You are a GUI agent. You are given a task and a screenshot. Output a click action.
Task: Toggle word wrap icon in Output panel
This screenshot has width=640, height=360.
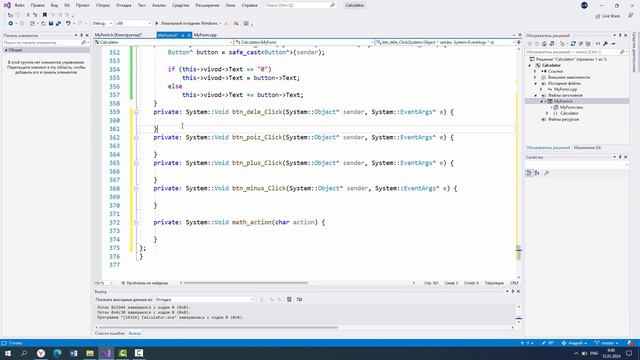[299, 300]
